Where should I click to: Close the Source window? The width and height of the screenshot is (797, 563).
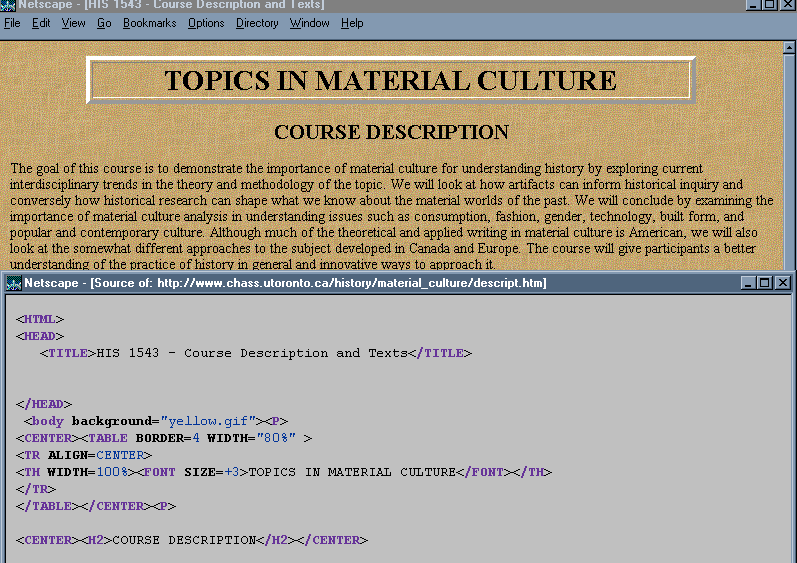coord(782,283)
